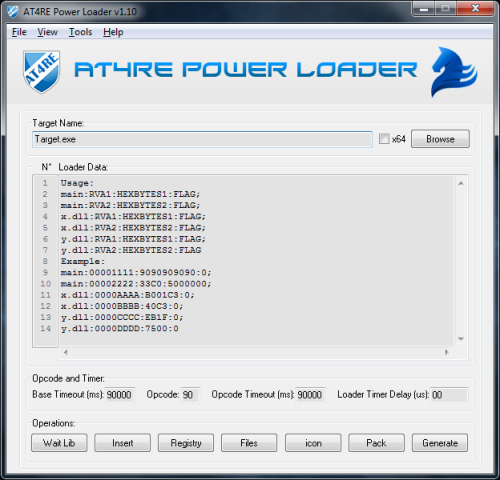
Task: Click the AT4RE shield logo
Action: click(41, 72)
